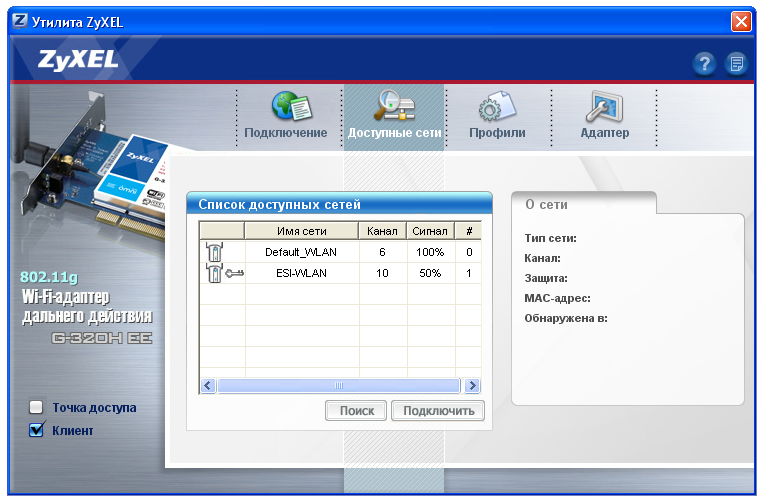Click the 100% signal value

click(430, 252)
